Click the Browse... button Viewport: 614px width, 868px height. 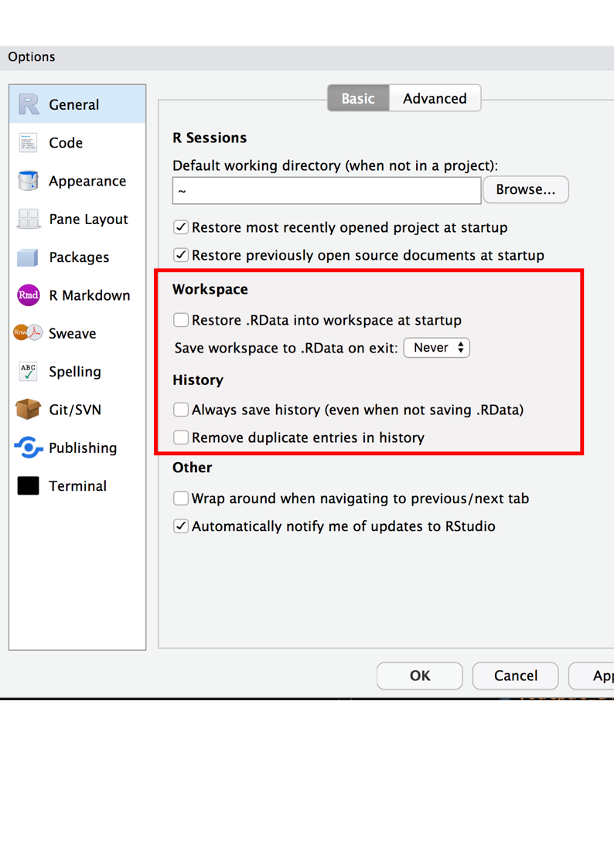coord(525,189)
